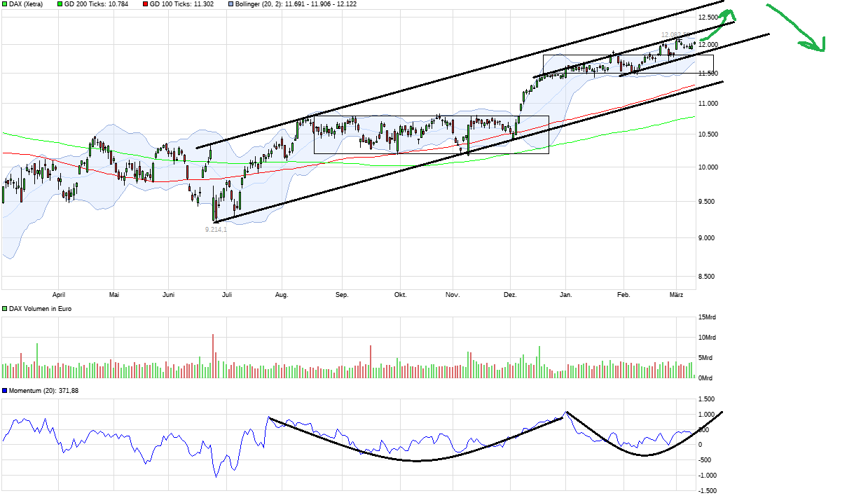Select the 'Momentum (20): 371,88' panel title
This screenshot has height=498, width=868.
(x=43, y=390)
